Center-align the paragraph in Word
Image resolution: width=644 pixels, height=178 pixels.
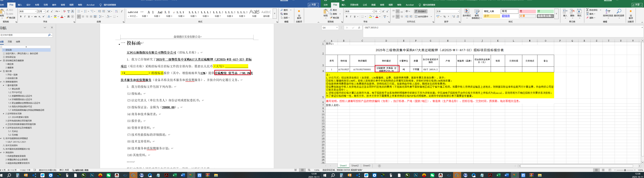[x=83, y=17]
